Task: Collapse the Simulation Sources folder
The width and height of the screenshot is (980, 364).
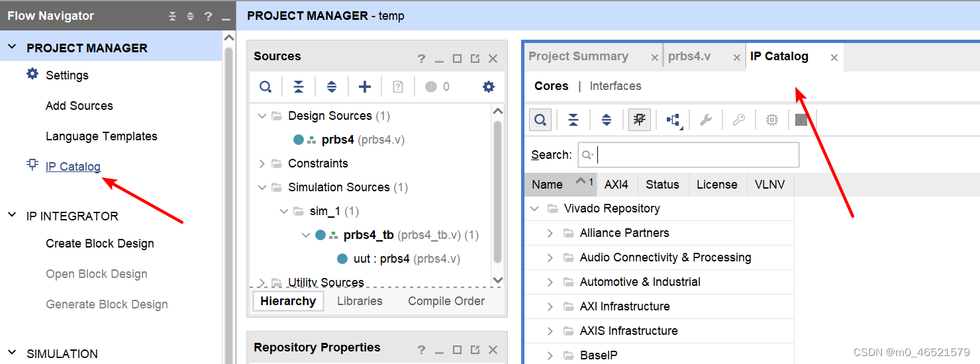Action: pos(262,187)
